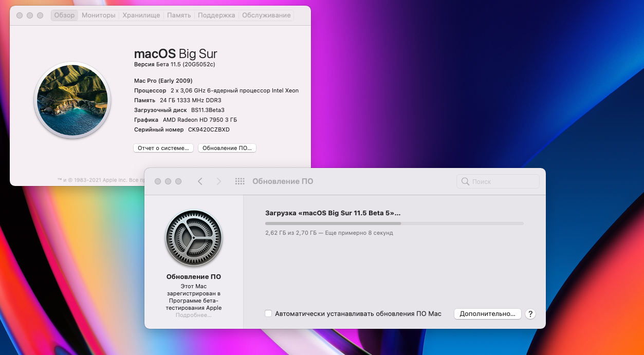Zoom the About This Mac window

tap(40, 16)
